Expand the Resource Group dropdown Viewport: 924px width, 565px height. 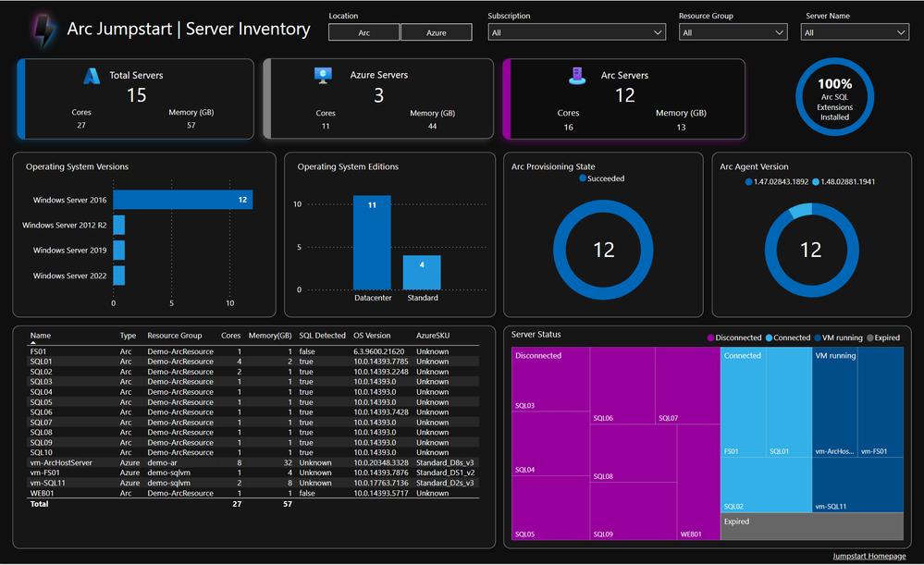click(733, 32)
